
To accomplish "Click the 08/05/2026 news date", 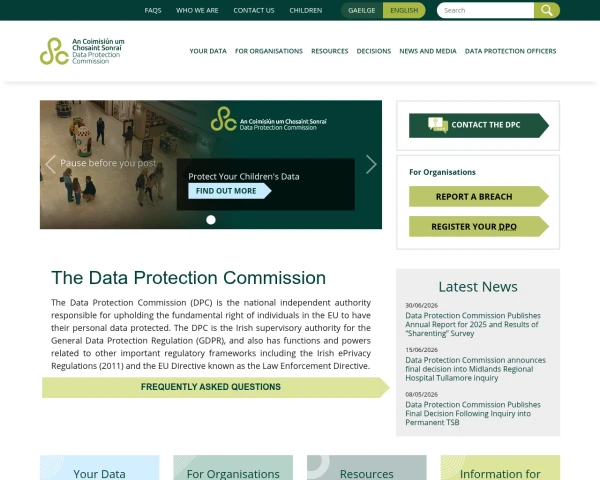I will click(421, 394).
